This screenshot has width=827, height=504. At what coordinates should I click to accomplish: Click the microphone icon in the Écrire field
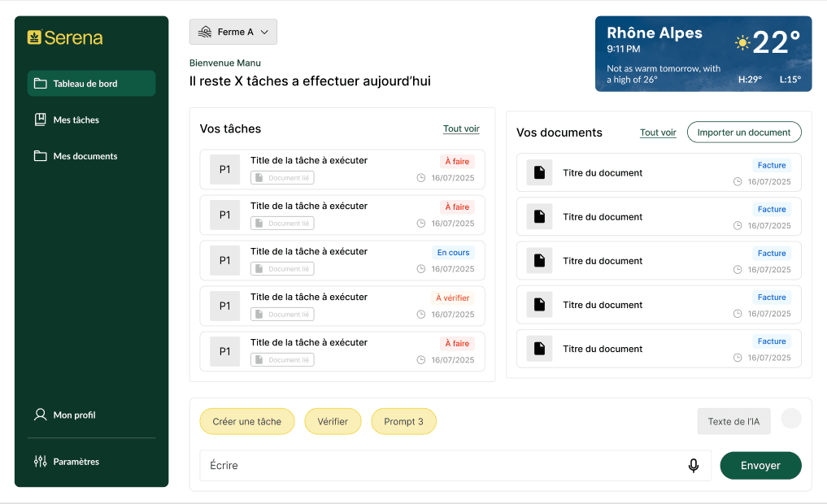[694, 466]
